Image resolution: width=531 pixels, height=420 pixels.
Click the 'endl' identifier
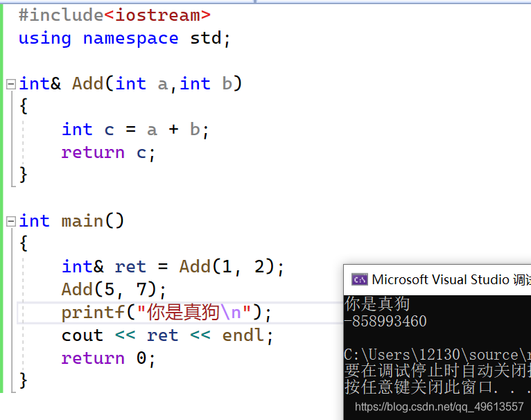click(x=243, y=335)
